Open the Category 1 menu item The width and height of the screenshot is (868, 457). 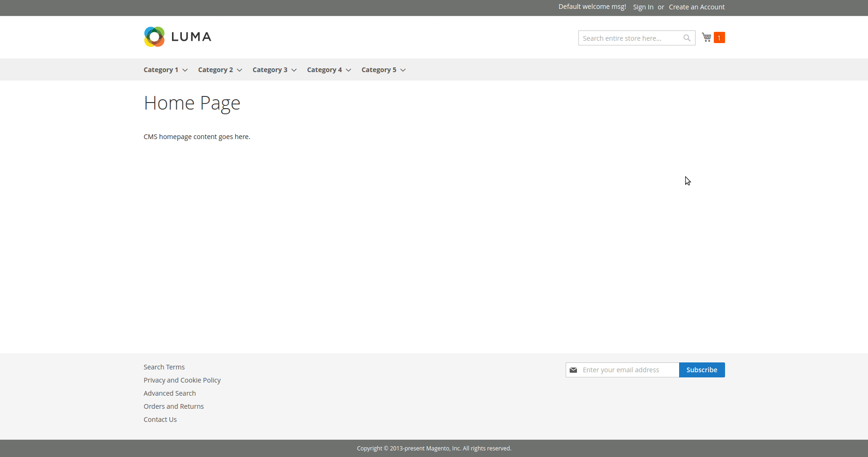click(x=161, y=70)
